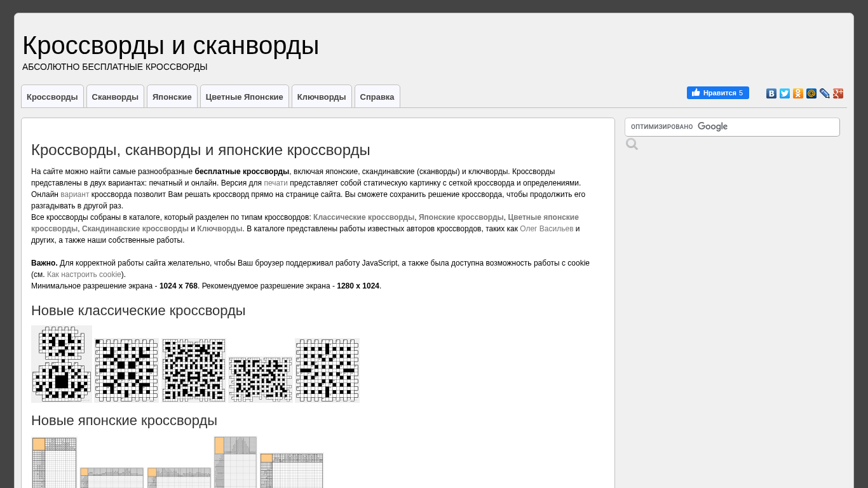Select the Цветные Японские tab
The height and width of the screenshot is (488, 868).
pyautogui.click(x=245, y=97)
